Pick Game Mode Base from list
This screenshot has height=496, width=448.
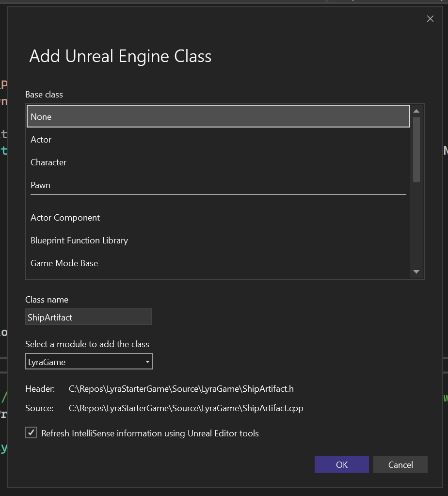pos(218,263)
